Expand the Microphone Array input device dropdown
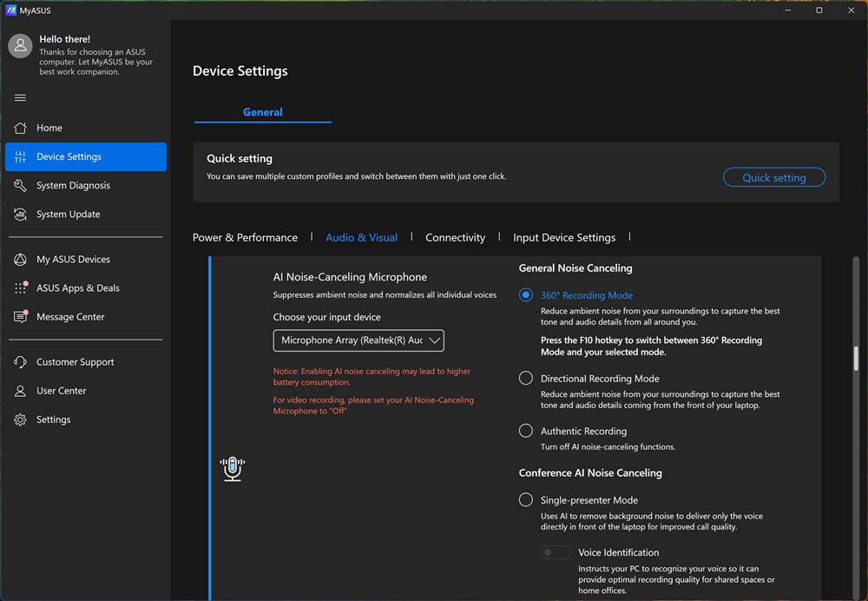868x601 pixels. pos(358,340)
